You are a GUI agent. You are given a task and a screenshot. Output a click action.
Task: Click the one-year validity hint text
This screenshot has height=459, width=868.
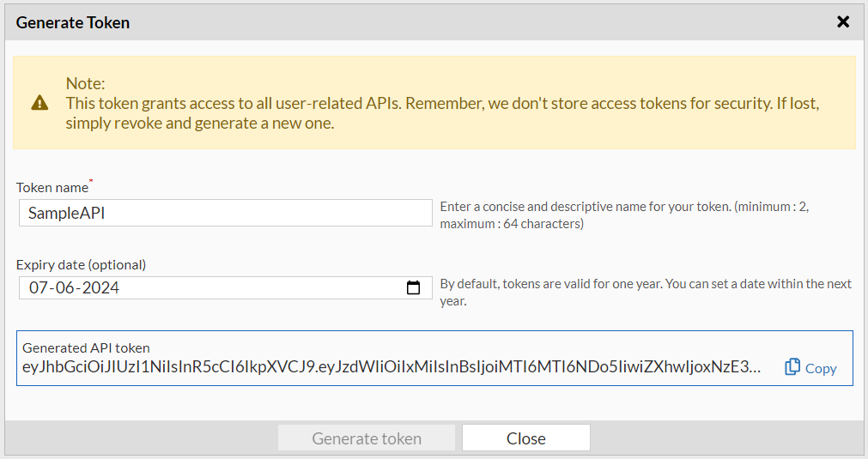coord(645,292)
